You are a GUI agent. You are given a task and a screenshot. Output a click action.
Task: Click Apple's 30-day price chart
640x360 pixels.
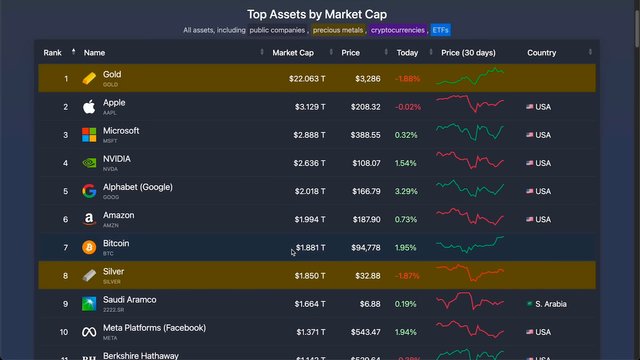tap(470, 104)
